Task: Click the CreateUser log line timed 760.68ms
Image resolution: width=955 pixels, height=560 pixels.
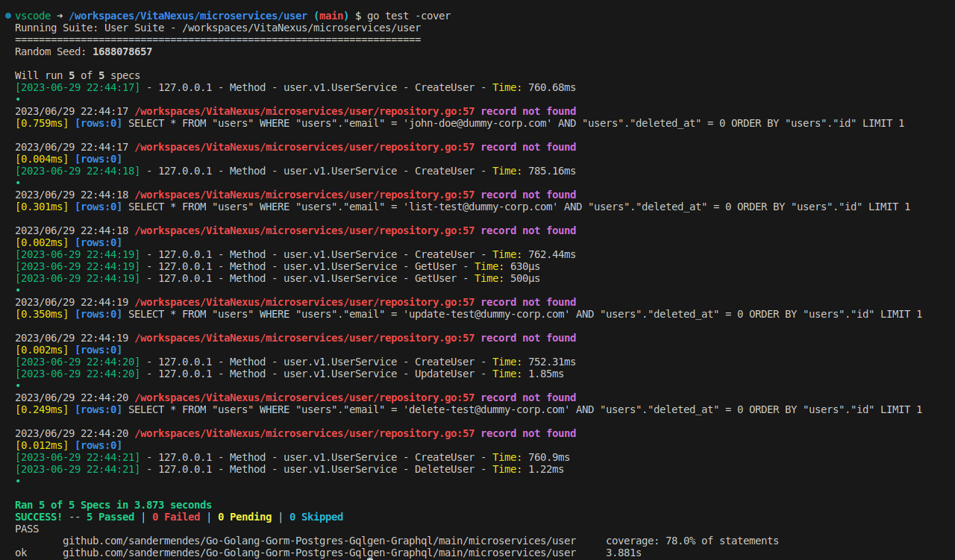Action: coord(295,87)
